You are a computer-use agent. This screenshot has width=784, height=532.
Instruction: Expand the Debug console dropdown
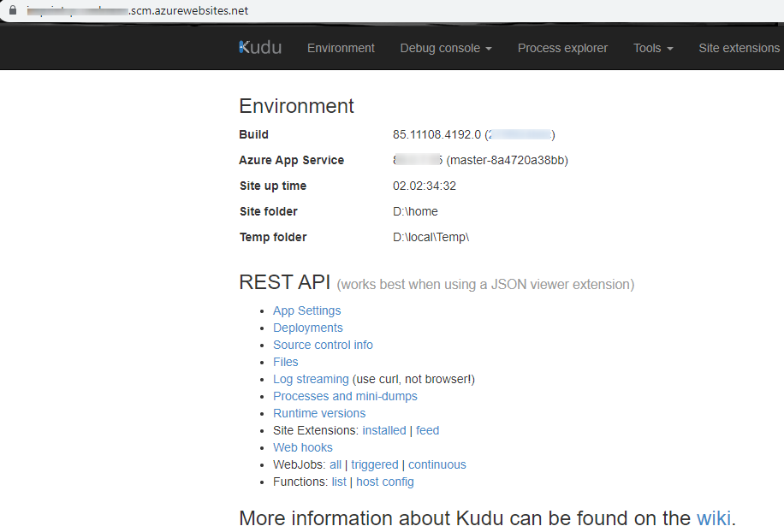[445, 48]
